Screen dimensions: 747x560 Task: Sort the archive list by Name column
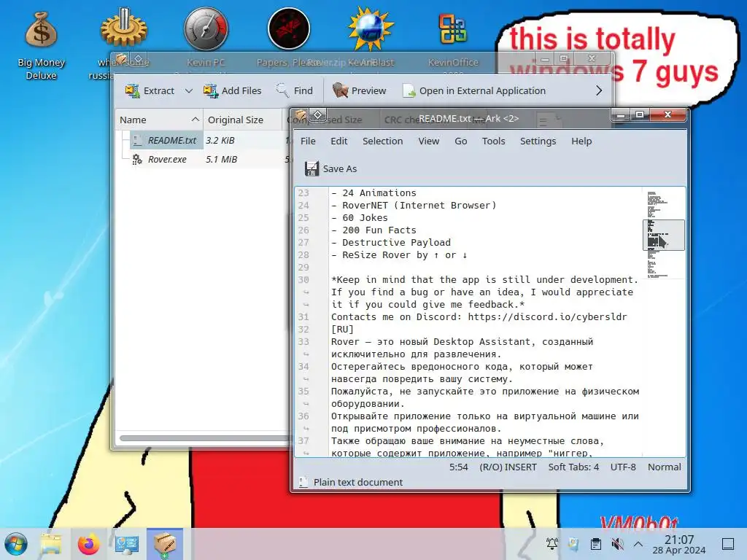click(x=159, y=120)
